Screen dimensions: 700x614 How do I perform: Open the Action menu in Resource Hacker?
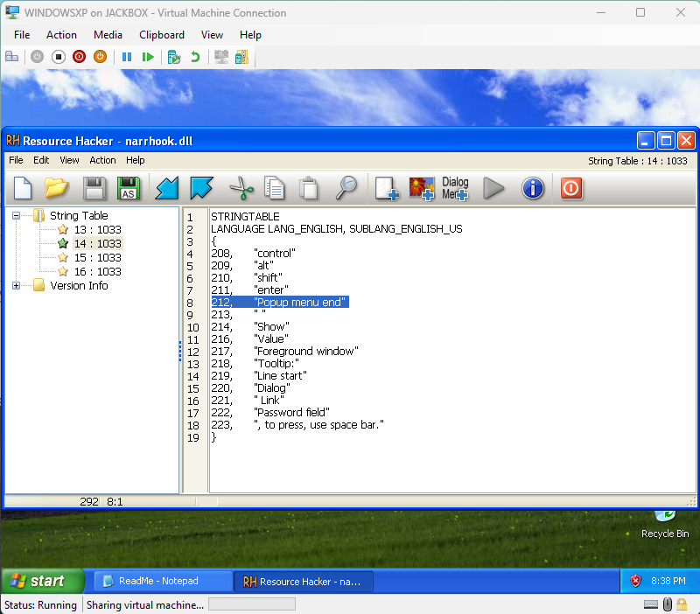click(102, 161)
